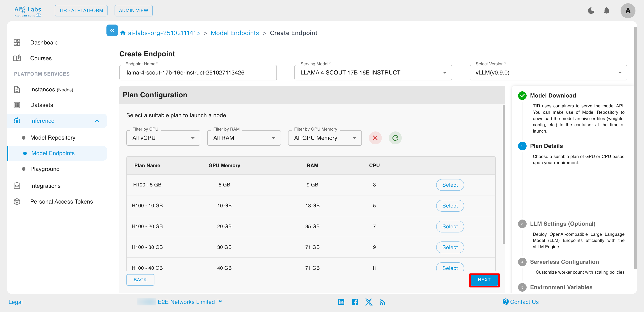The width and height of the screenshot is (644, 312).
Task: Clear filters with red X button
Action: click(375, 138)
